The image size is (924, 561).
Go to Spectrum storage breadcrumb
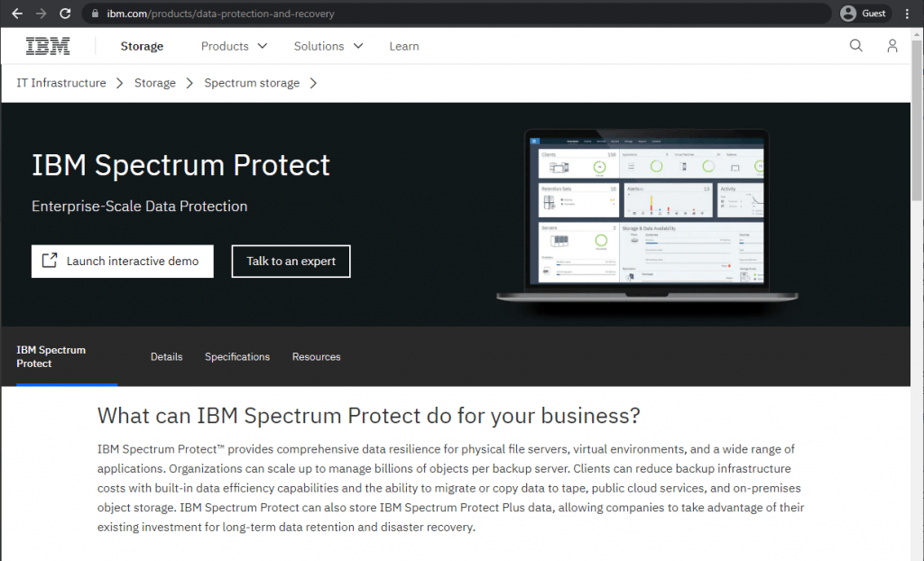pos(252,83)
